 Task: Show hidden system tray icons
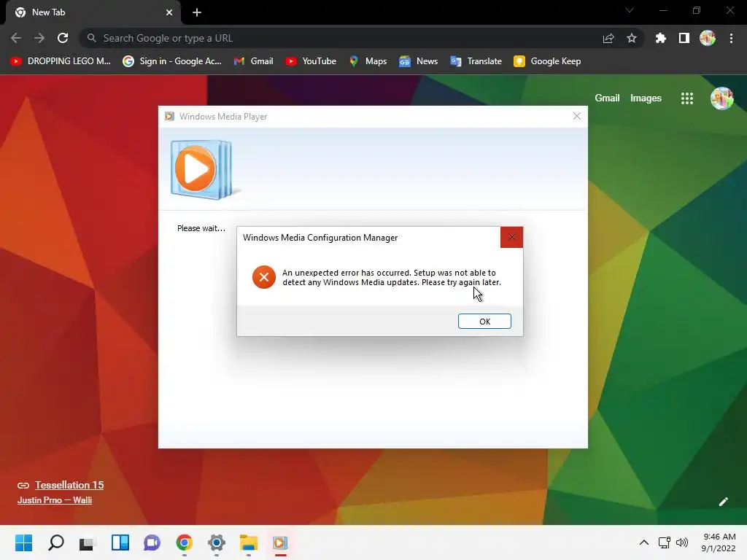[x=643, y=542]
